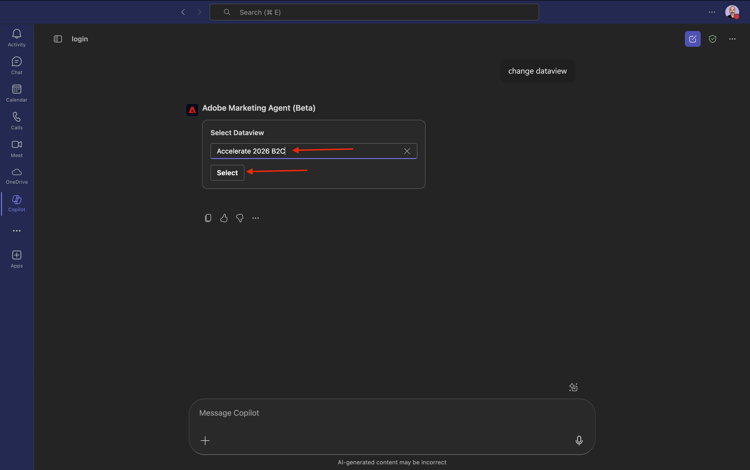Activate the microphone dictation icon

coord(579,441)
